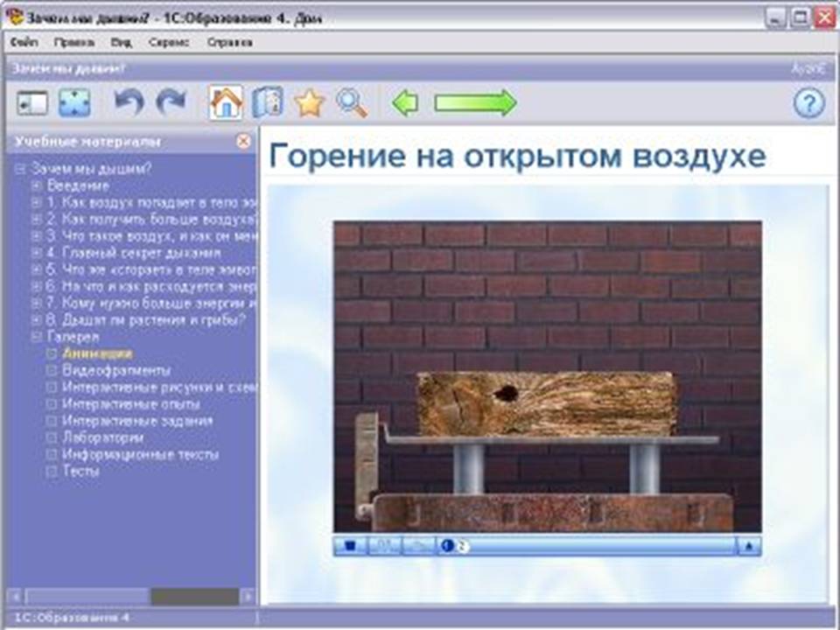Click the redo arrow in toolbar
Screen dimensions: 840x630
[x=171, y=103]
